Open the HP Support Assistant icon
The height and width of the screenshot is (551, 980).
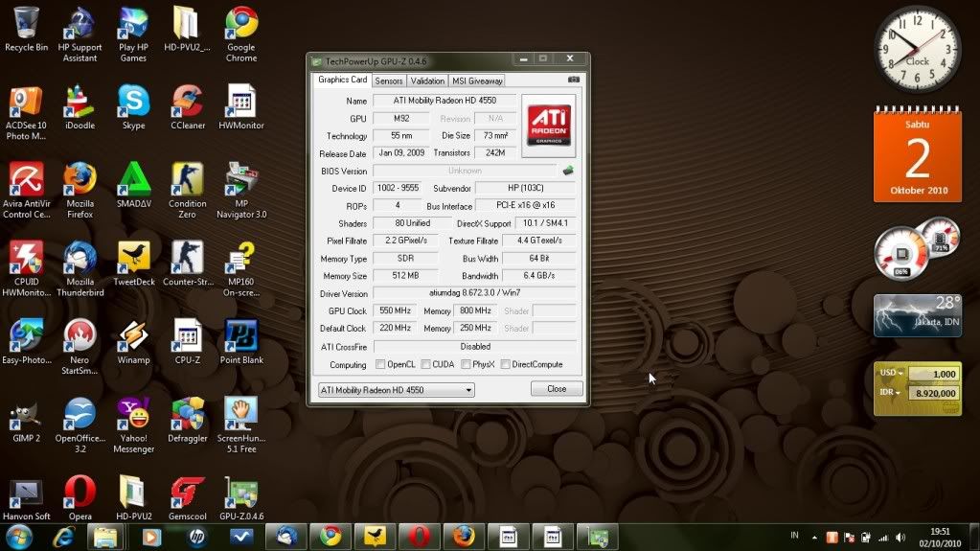pos(80,34)
